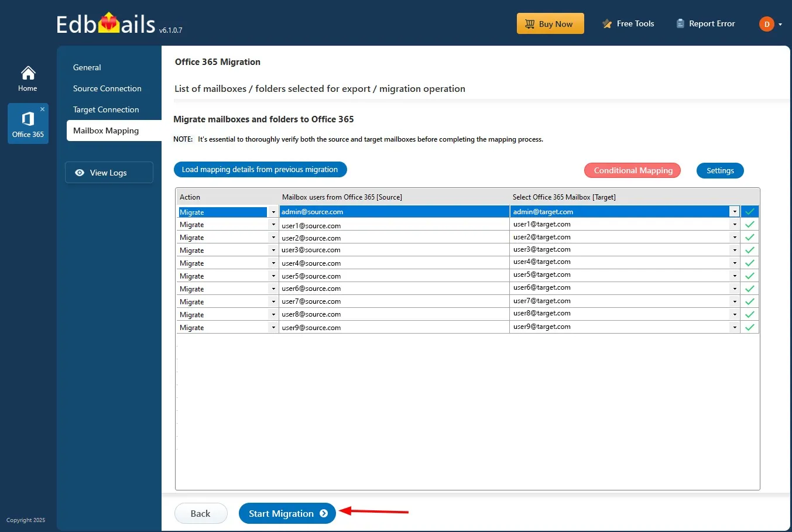Toggle green checkmark for user5@target.com row
The width and height of the screenshot is (792, 532).
[x=749, y=276]
